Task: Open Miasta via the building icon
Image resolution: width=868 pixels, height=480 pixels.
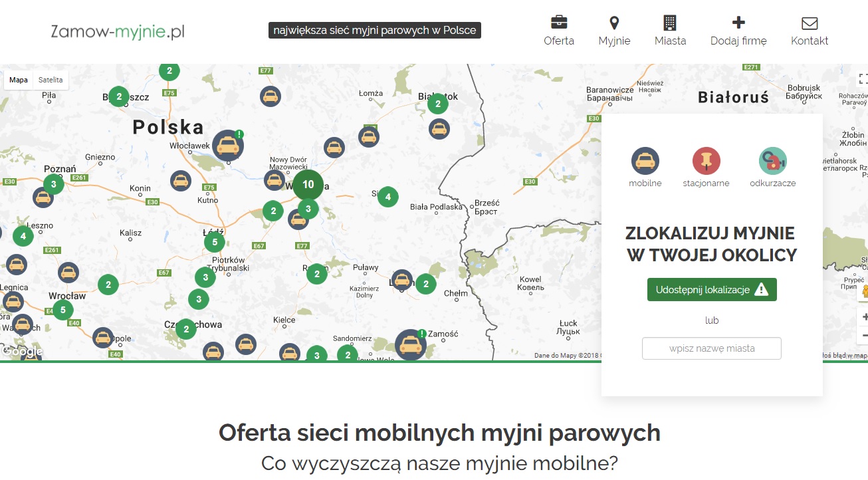Action: point(670,23)
